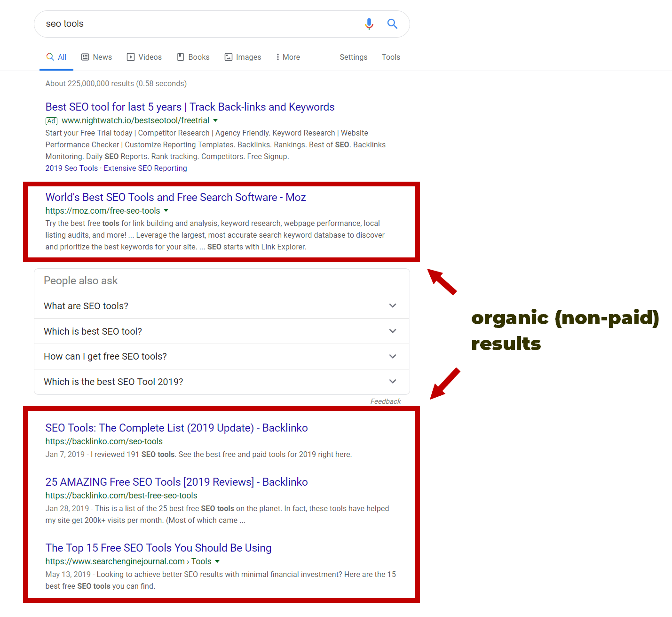672x617 pixels.
Task: Open Moz 'World's Best SEO Tools' result
Action: [175, 197]
